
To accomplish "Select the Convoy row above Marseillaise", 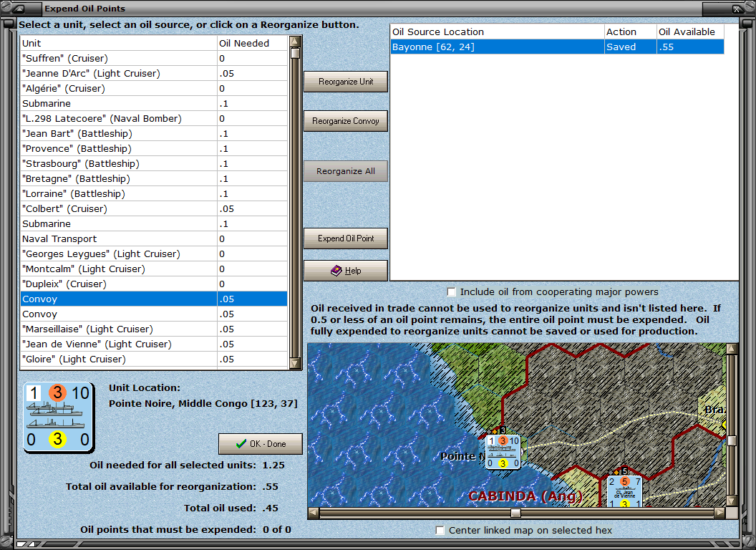I will 154,314.
